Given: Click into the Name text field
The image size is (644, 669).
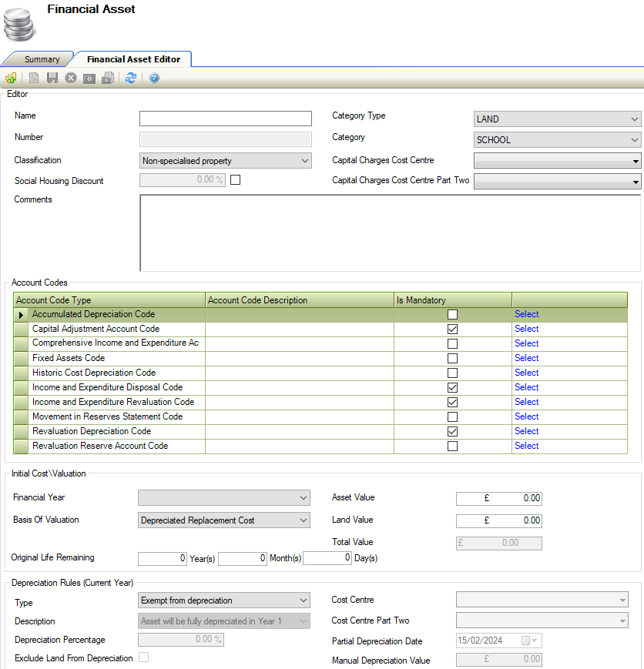Looking at the screenshot, I should pyautogui.click(x=225, y=119).
